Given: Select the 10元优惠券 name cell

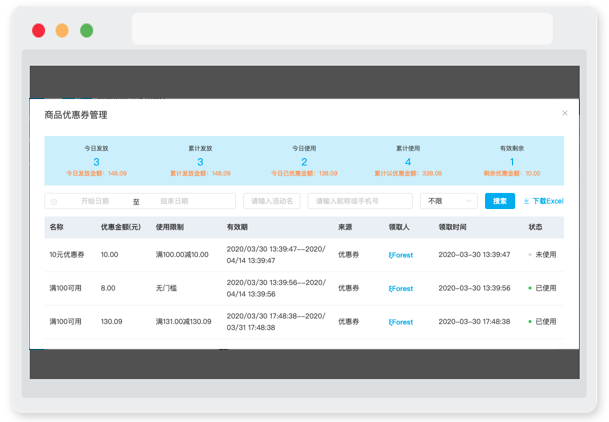Looking at the screenshot, I should 67,255.
